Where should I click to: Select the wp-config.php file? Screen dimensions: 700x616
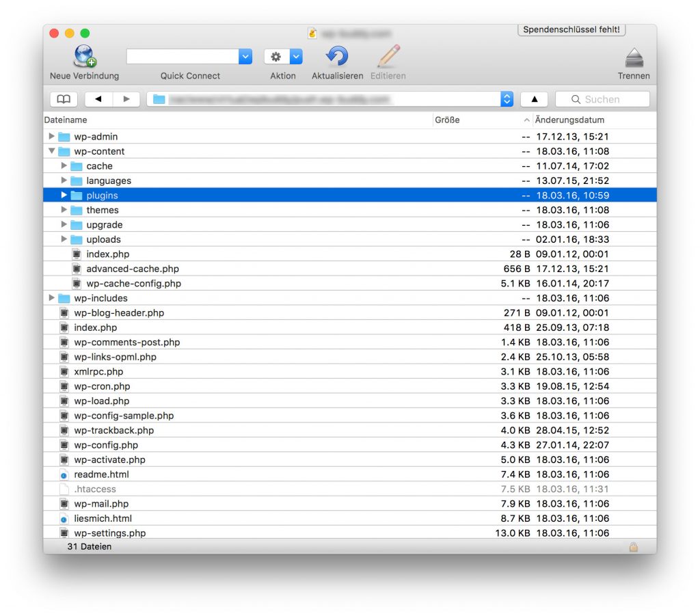[x=106, y=445]
